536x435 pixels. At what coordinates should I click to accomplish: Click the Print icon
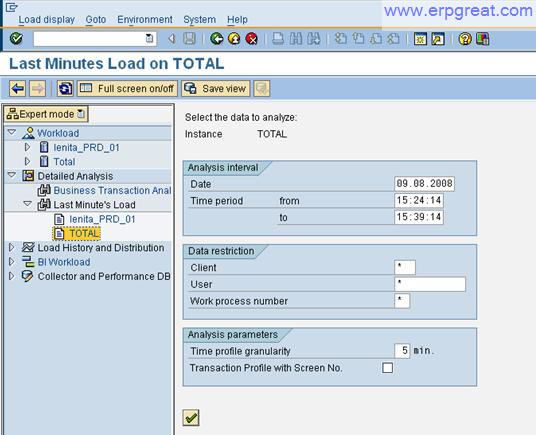(x=278, y=39)
